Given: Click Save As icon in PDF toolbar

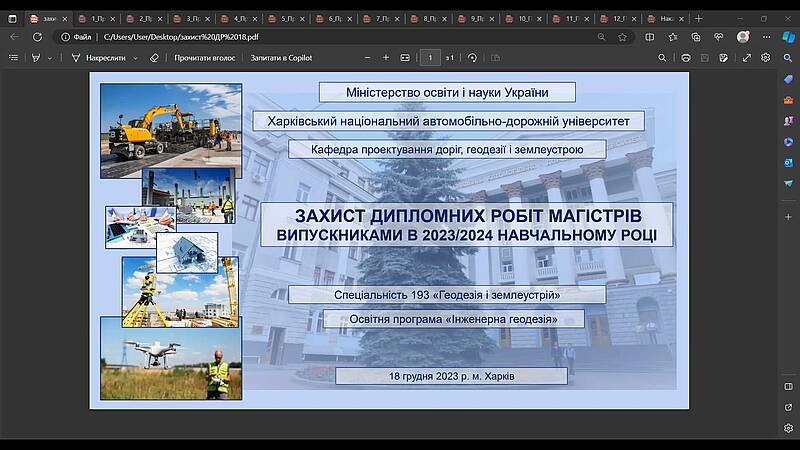Looking at the screenshot, I should (723, 58).
